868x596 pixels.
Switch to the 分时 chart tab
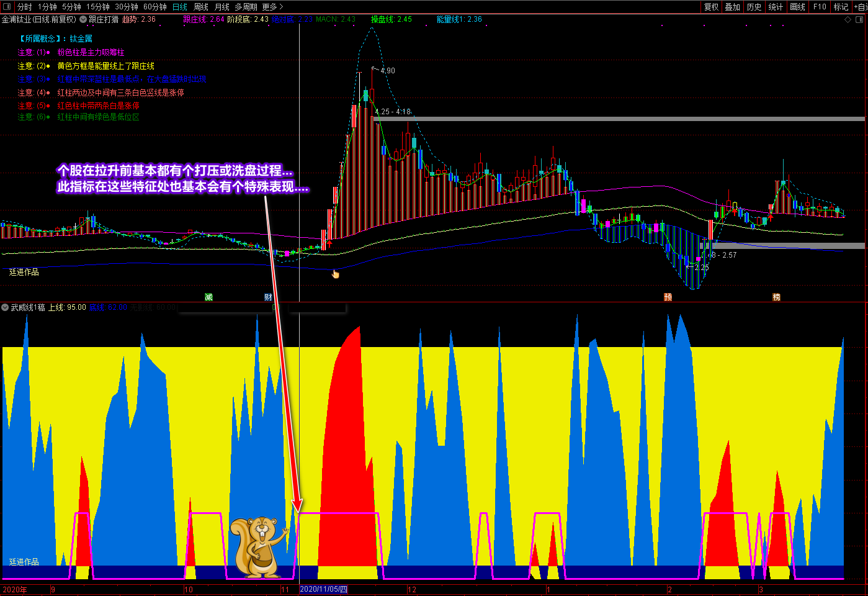click(x=25, y=7)
